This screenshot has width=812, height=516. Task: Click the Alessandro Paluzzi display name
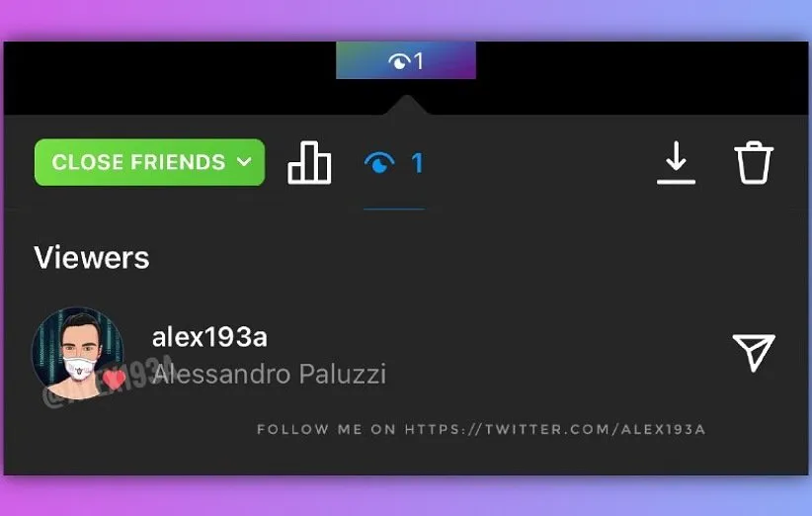pyautogui.click(x=270, y=374)
